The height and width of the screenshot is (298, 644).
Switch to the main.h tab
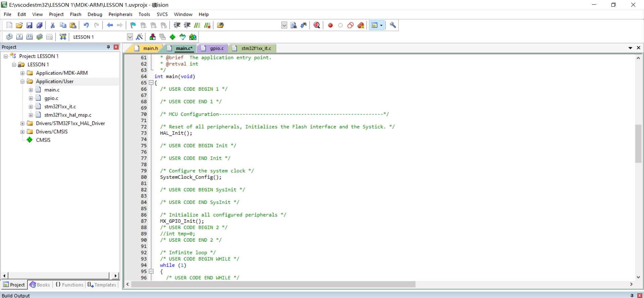point(146,48)
